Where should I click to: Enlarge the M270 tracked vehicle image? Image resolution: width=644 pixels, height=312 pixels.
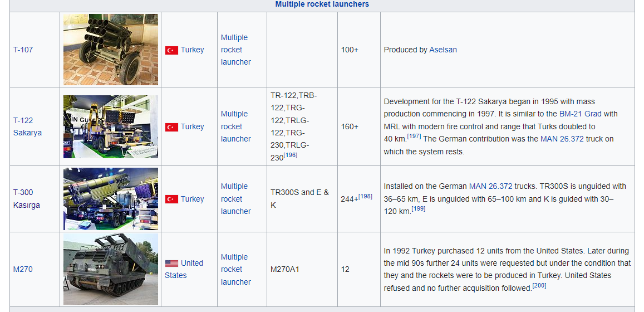111,269
